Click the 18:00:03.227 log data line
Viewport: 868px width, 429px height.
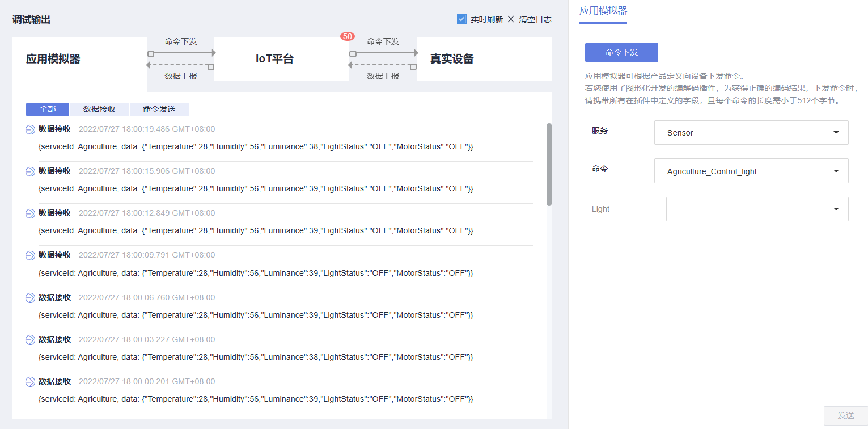256,357
